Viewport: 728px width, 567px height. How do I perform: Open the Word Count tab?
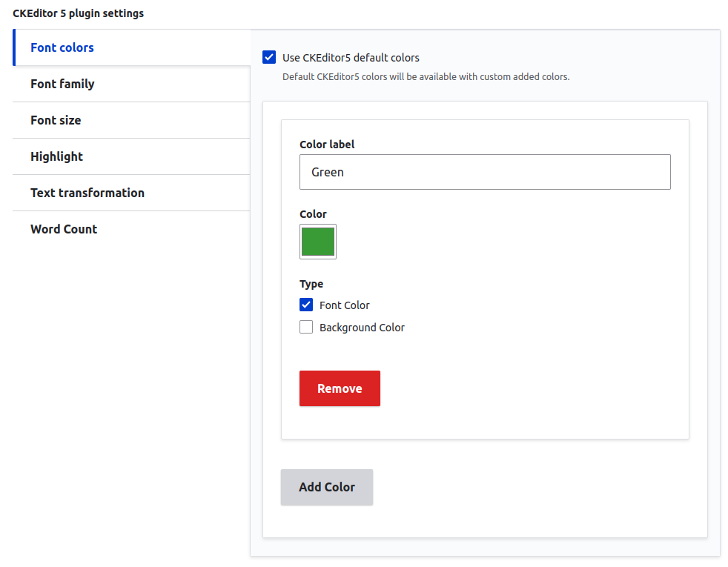click(x=64, y=229)
